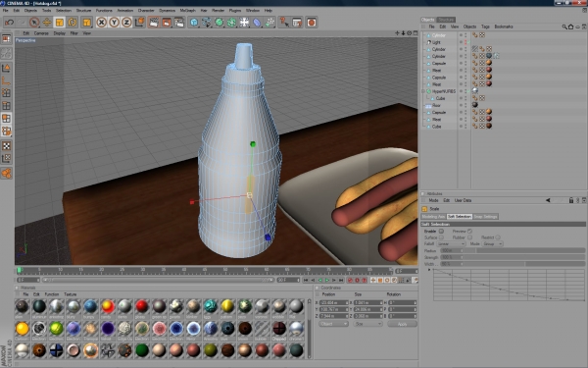The image size is (588, 368).
Task: Click the Scene/light objects icon in toolbar
Action: click(x=244, y=23)
